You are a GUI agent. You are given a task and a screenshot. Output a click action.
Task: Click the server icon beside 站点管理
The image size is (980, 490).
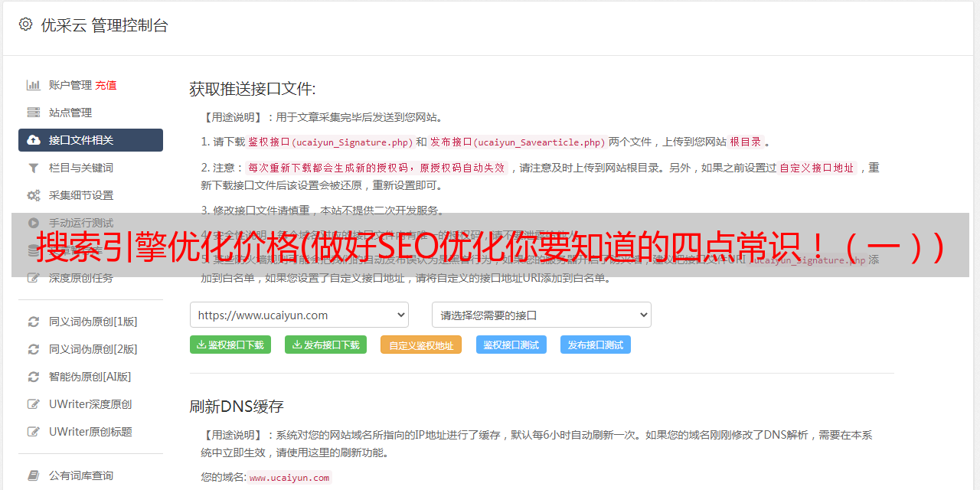coord(34,113)
